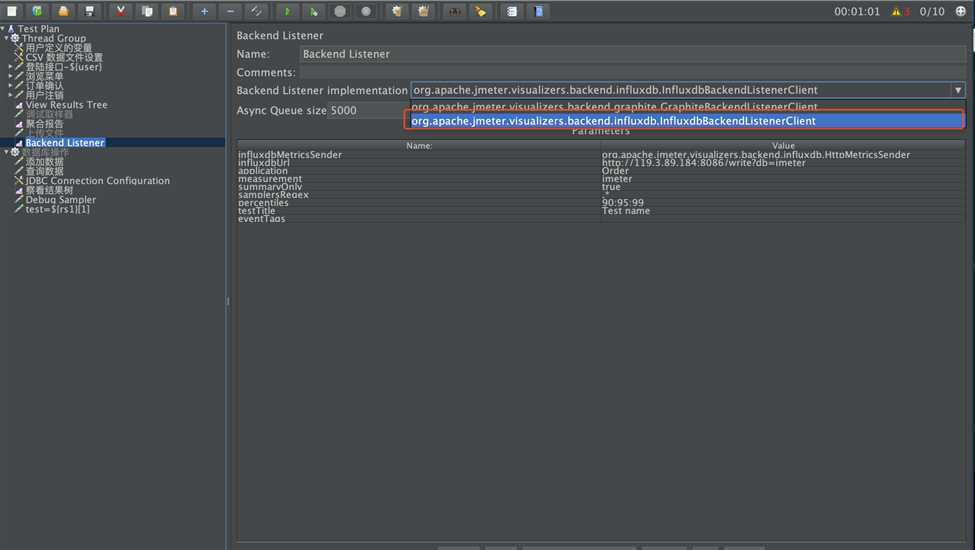
Task: Click the Name field containing Backend Listener
Action: click(633, 54)
